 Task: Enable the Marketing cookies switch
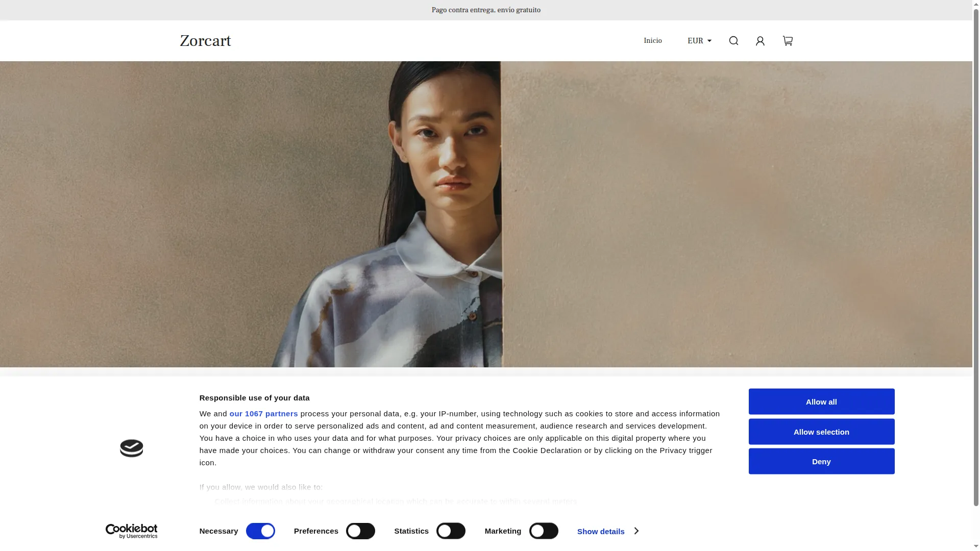pos(544,531)
